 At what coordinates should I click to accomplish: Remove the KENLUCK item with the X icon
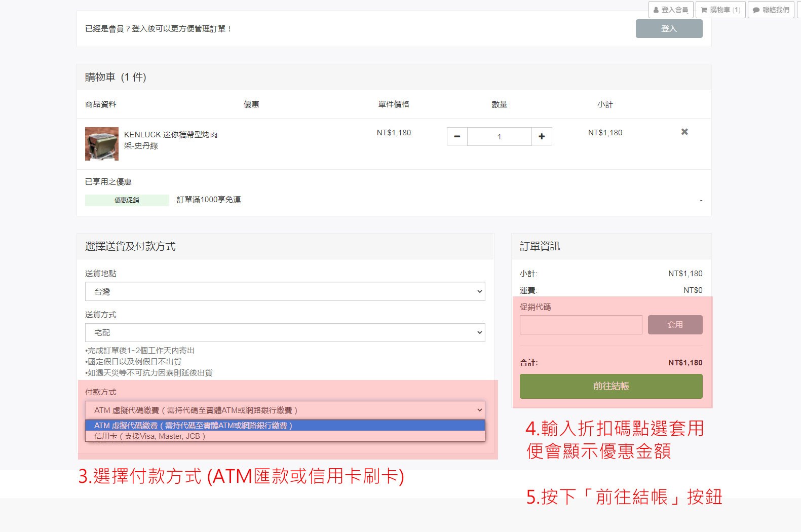(x=684, y=132)
